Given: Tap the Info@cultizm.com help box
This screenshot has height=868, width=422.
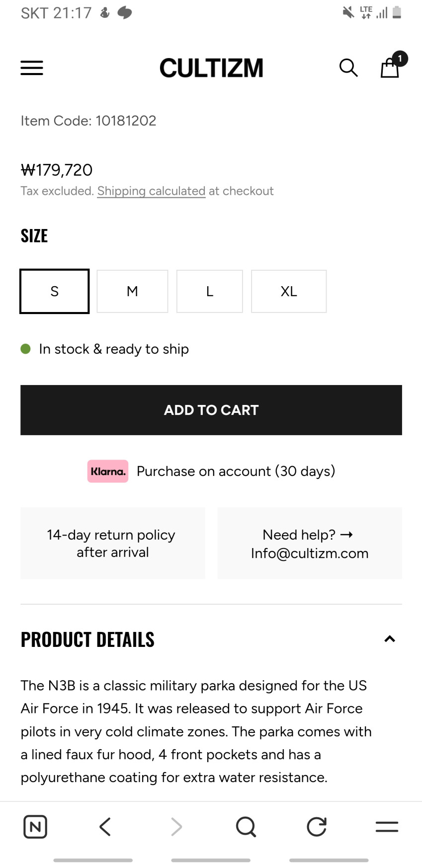Looking at the screenshot, I should click(309, 544).
